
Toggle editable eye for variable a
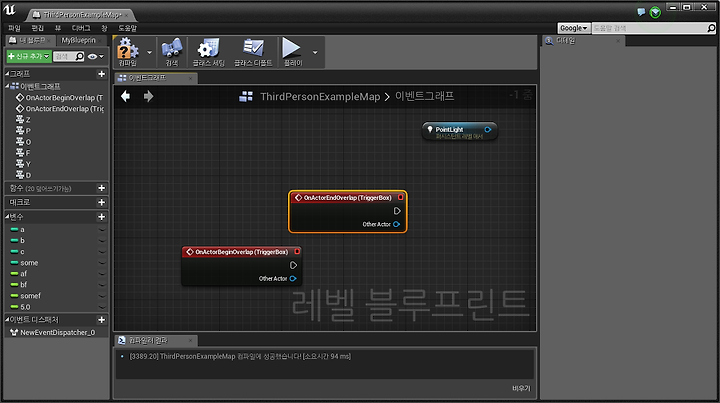point(102,229)
